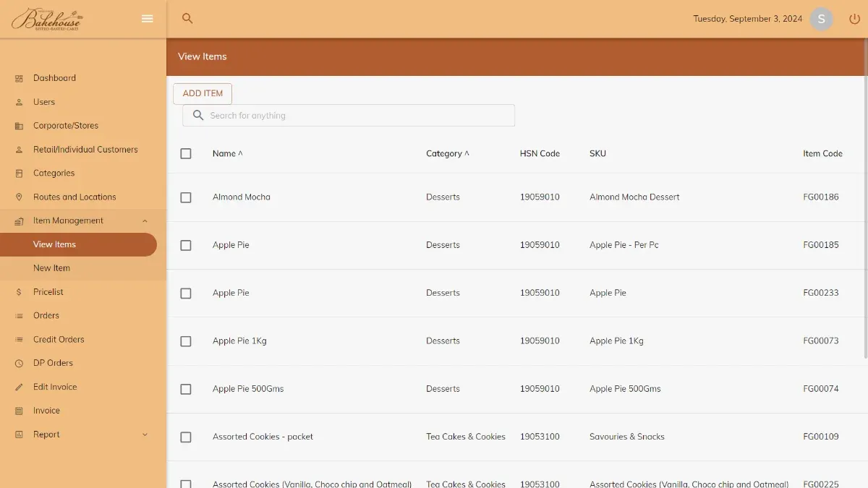Screen dimensions: 868x488
Task: Click SKU Apple Pie 1Kg cell
Action: pyautogui.click(x=616, y=341)
